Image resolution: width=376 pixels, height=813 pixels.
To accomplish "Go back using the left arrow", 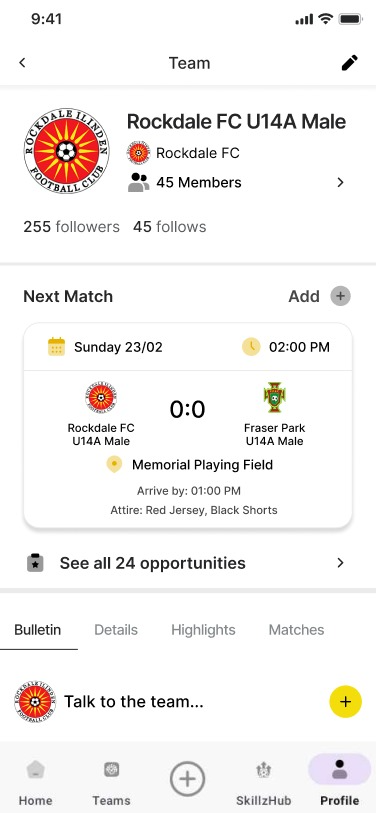I will click(x=22, y=63).
